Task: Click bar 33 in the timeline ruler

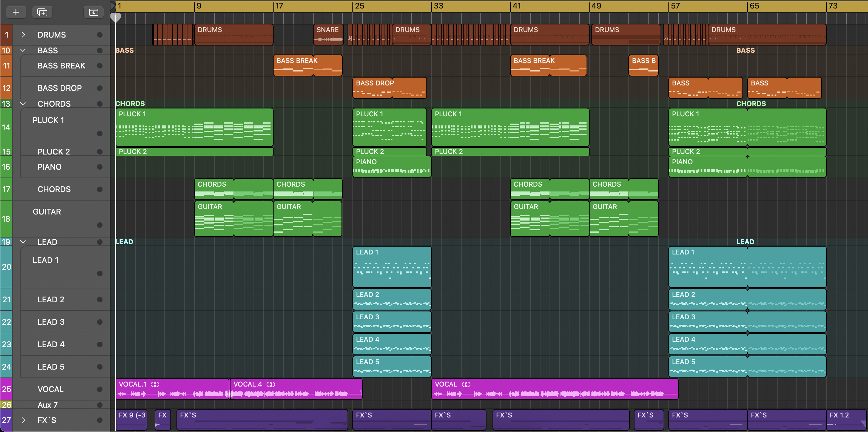Action: pos(439,6)
